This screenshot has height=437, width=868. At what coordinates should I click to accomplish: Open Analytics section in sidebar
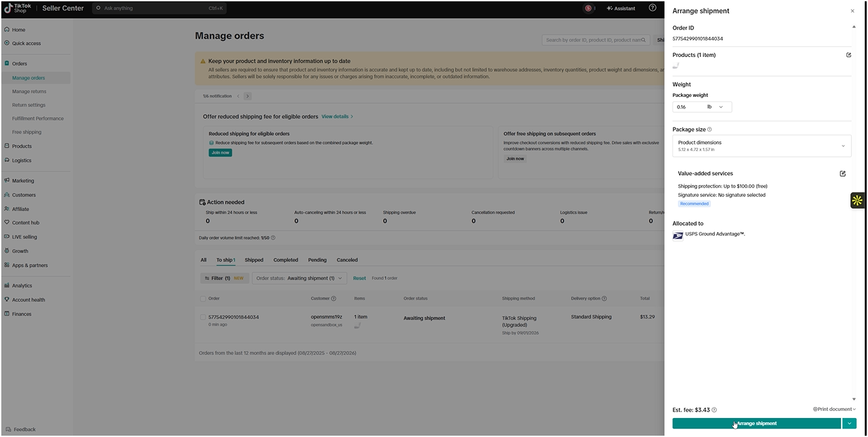point(22,286)
